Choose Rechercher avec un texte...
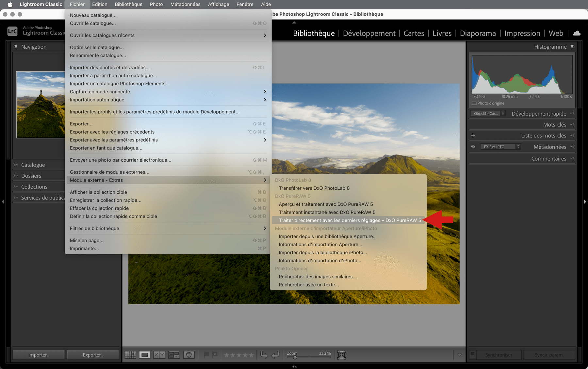The width and height of the screenshot is (588, 369). coord(348,285)
